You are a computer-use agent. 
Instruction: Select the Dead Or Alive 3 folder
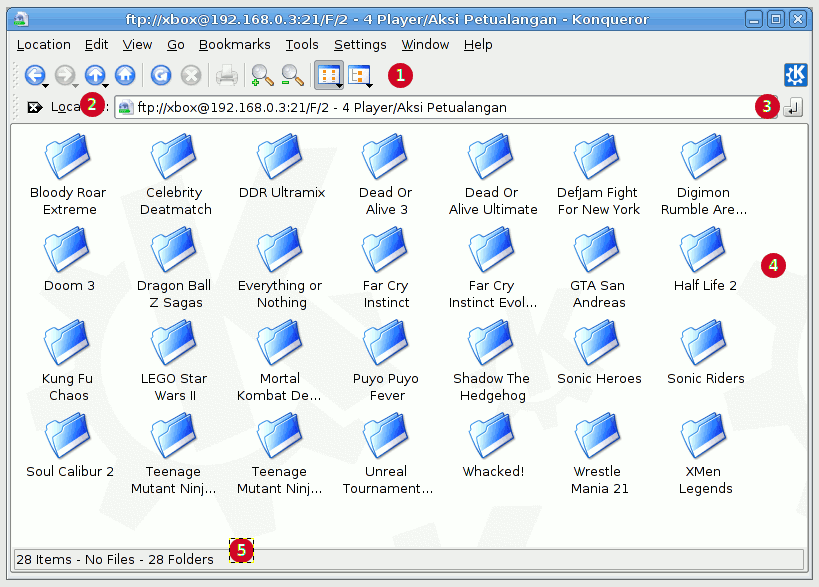(x=386, y=175)
